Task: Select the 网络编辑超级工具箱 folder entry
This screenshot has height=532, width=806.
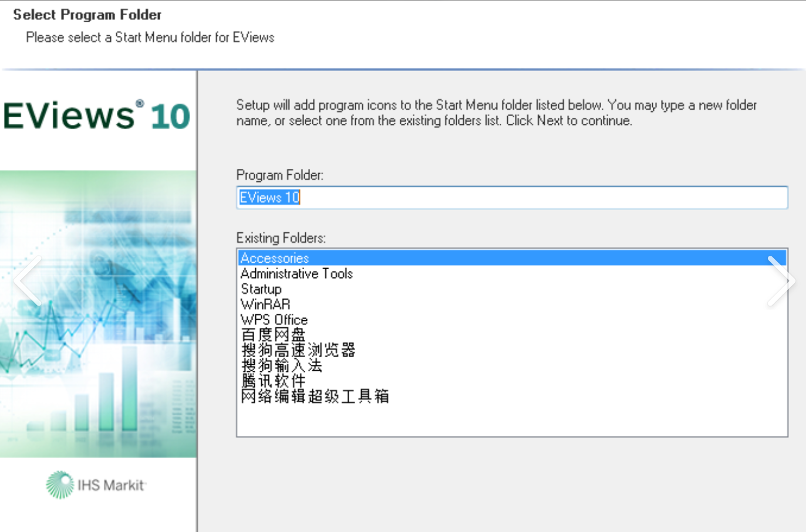Action: point(315,396)
